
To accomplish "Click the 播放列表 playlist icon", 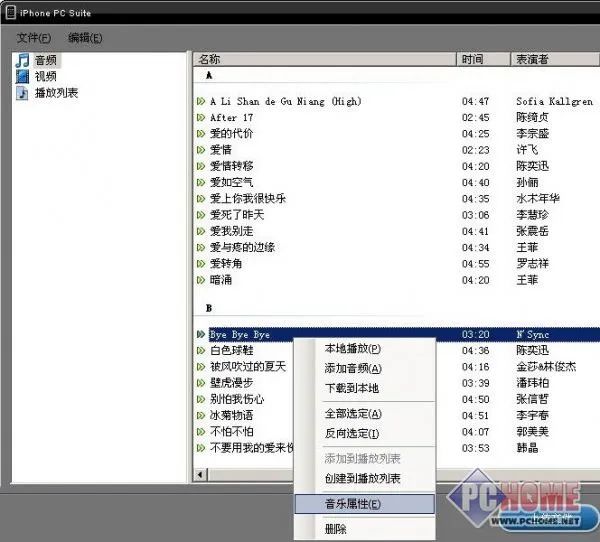I will [22, 93].
